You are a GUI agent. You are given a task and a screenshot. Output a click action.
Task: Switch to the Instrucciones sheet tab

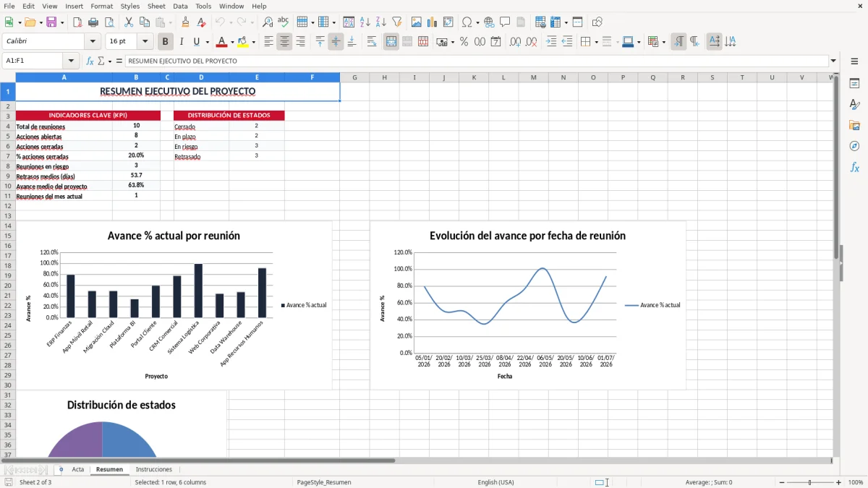[154, 469]
